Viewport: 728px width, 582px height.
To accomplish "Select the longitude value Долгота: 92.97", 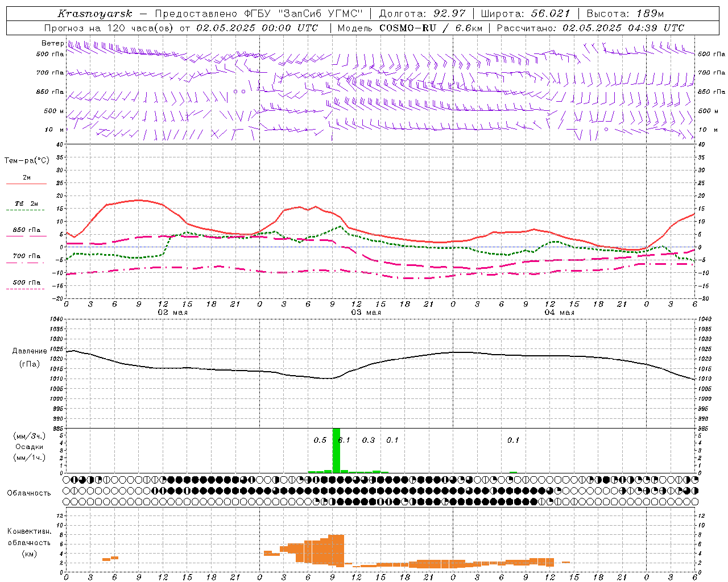I will pyautogui.click(x=422, y=14).
